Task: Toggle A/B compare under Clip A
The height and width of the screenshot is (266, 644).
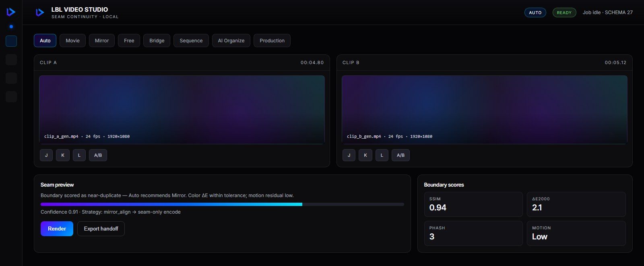Action: pos(98,155)
